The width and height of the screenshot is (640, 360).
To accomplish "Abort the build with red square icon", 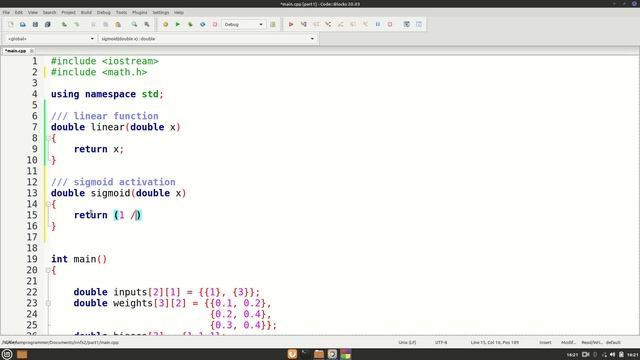I will click(215, 24).
